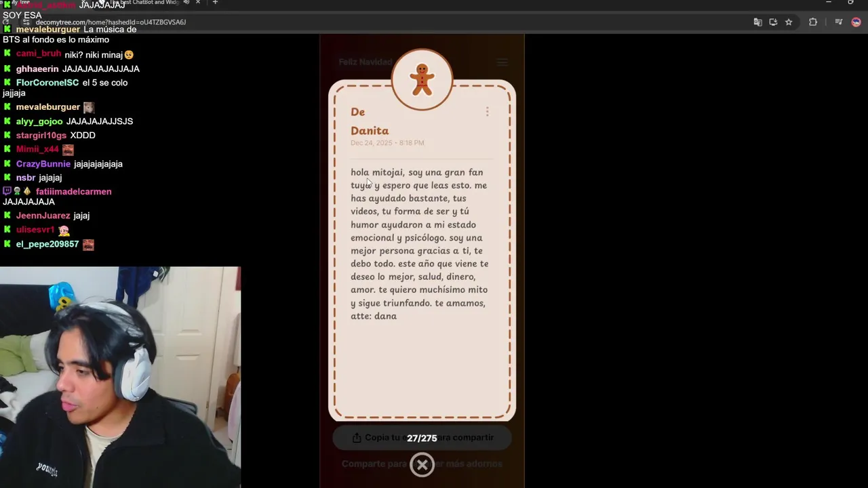Click chat username FlorCoronelSC

tap(47, 83)
